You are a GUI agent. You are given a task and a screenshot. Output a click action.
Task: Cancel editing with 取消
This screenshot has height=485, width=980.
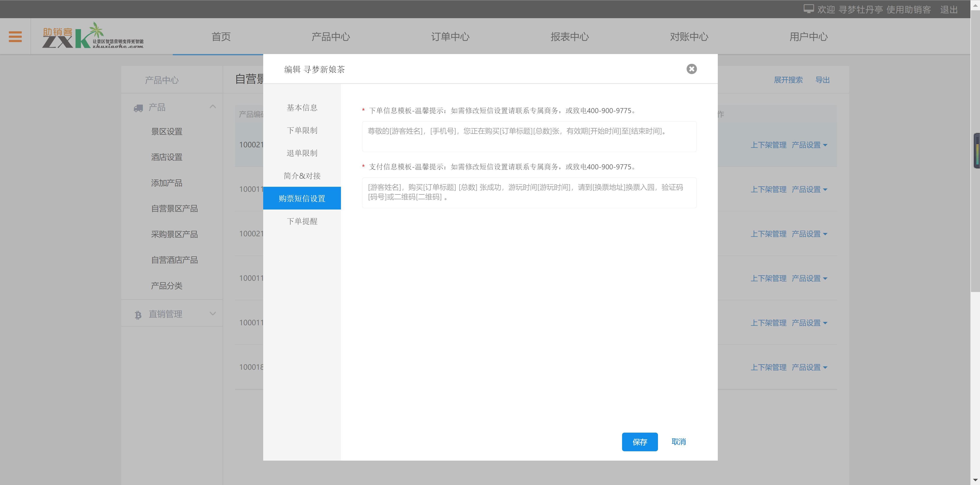point(678,442)
